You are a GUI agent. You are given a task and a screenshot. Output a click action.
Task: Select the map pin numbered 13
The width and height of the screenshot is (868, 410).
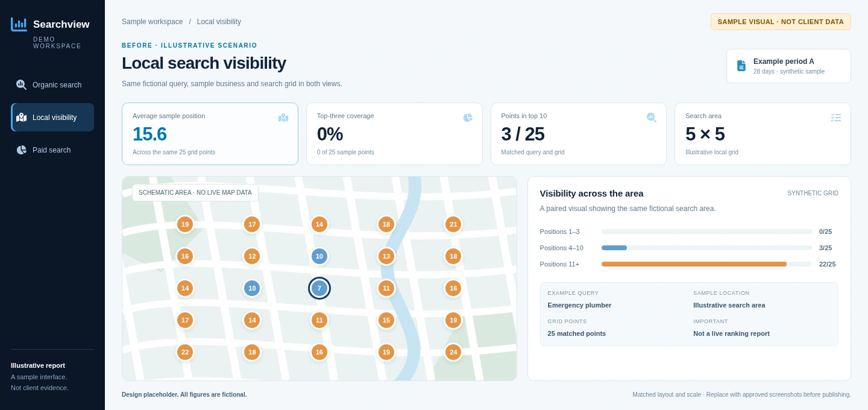(x=386, y=256)
